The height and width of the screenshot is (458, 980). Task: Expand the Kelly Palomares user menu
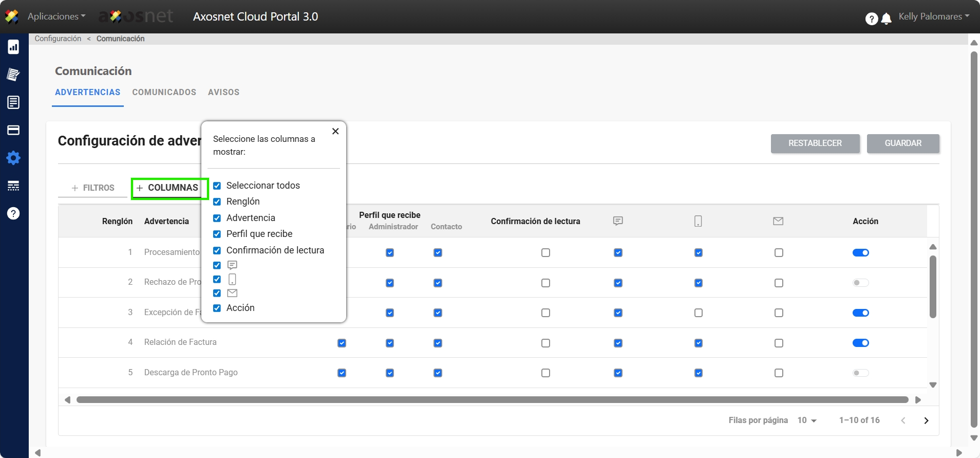tap(933, 16)
